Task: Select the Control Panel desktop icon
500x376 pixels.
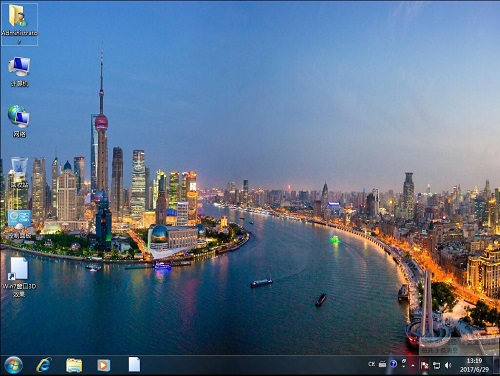Action: click(19, 224)
